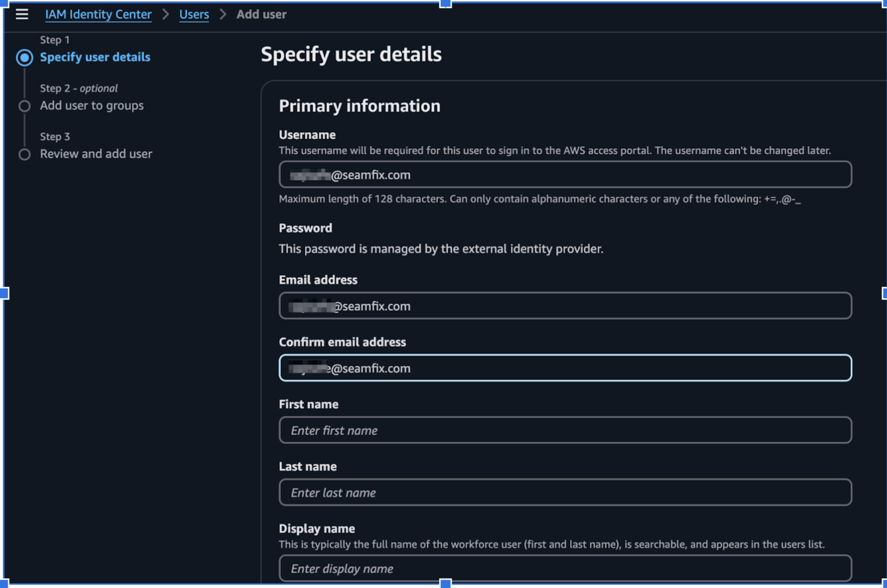
Task: Click the chevron before Add user
Action: coord(223,14)
